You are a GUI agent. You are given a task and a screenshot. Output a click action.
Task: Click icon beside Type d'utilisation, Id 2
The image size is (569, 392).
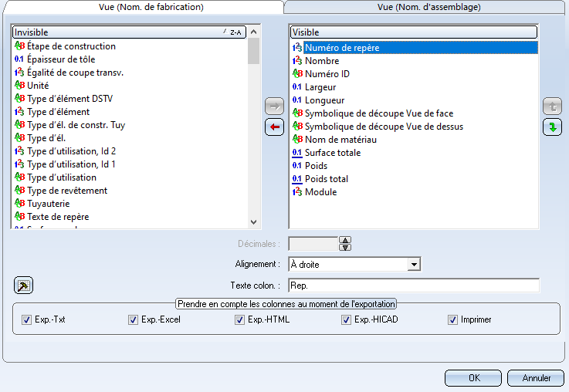click(19, 150)
